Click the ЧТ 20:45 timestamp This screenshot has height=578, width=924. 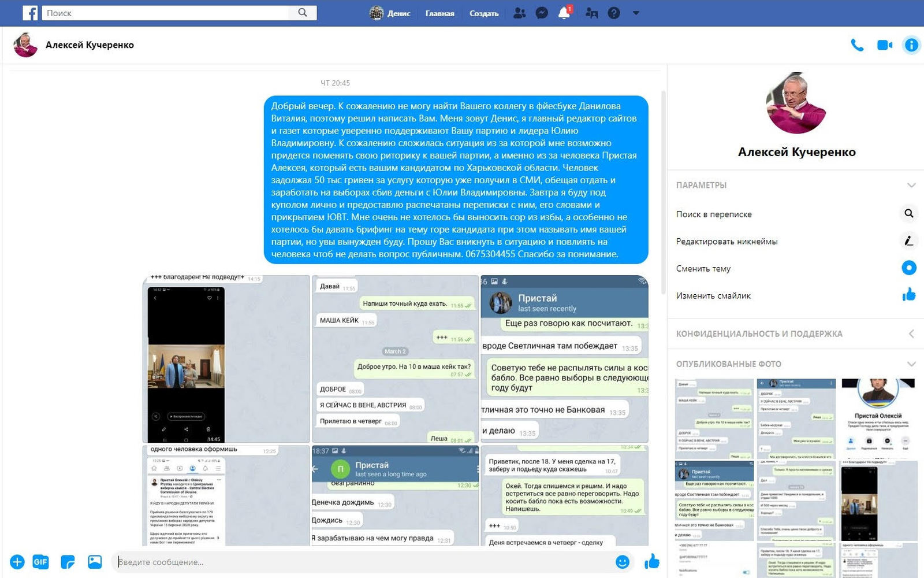click(335, 83)
